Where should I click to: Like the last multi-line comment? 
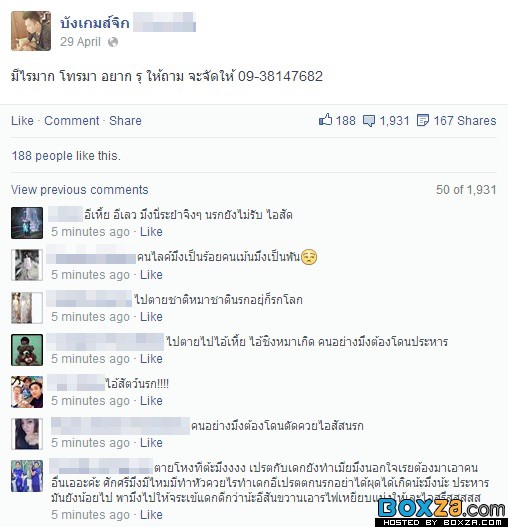(151, 515)
